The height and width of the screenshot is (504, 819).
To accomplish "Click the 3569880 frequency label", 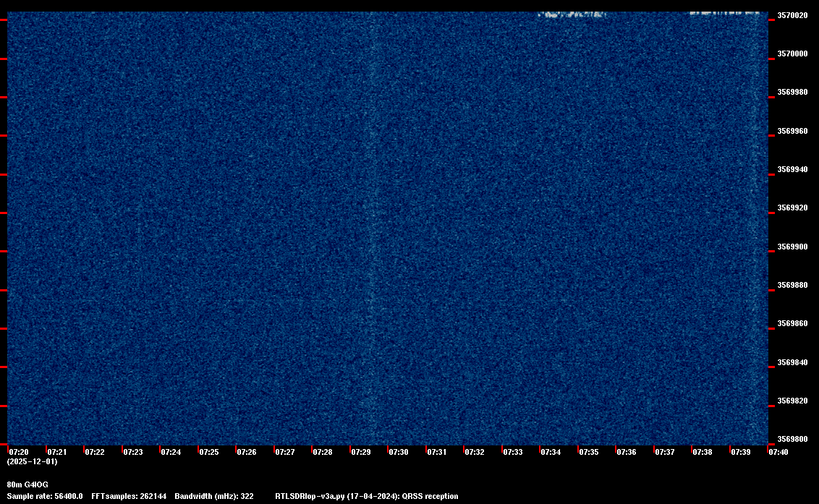I will click(792, 285).
